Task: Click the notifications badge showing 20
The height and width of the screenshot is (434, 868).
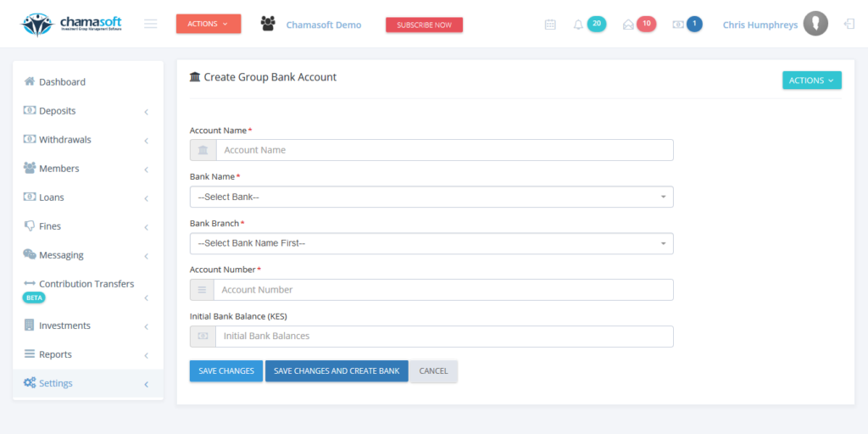Action: coord(596,24)
